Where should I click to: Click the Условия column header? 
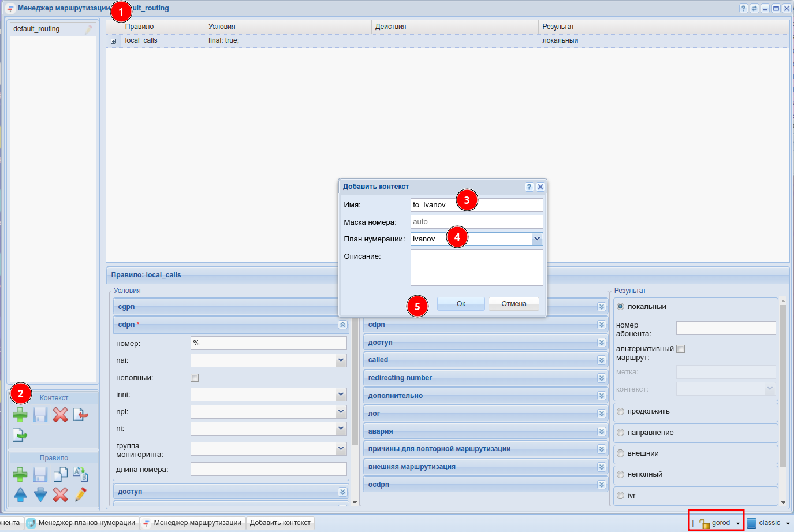click(288, 27)
